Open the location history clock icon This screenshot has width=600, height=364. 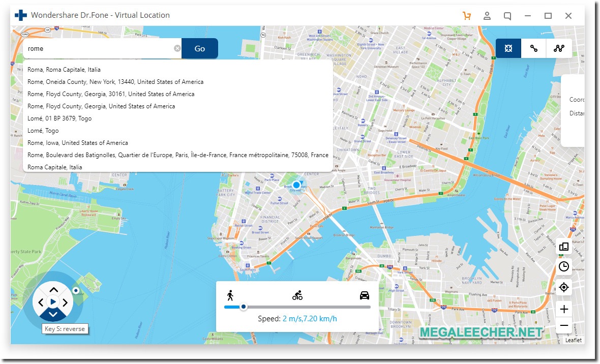564,267
